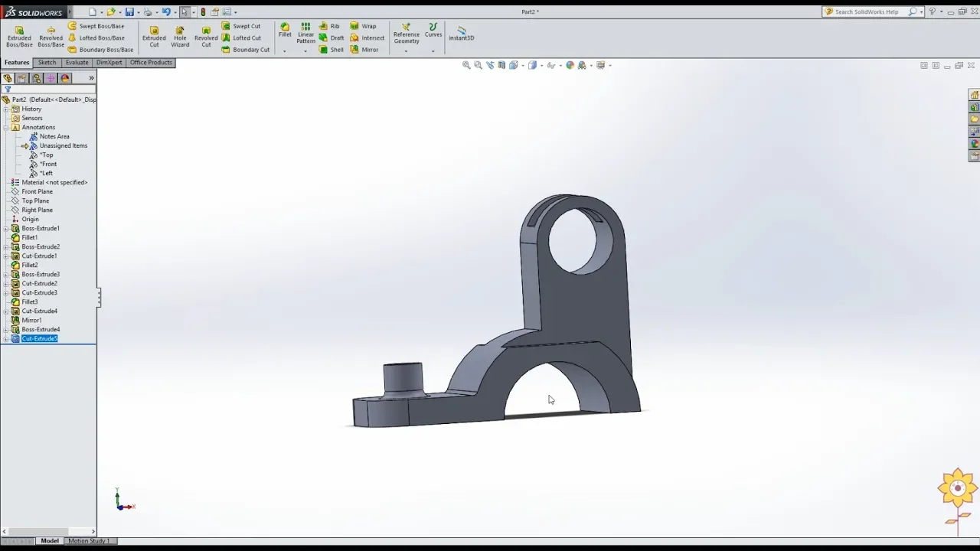Open the Curves dropdown arrow

pyautogui.click(x=433, y=51)
